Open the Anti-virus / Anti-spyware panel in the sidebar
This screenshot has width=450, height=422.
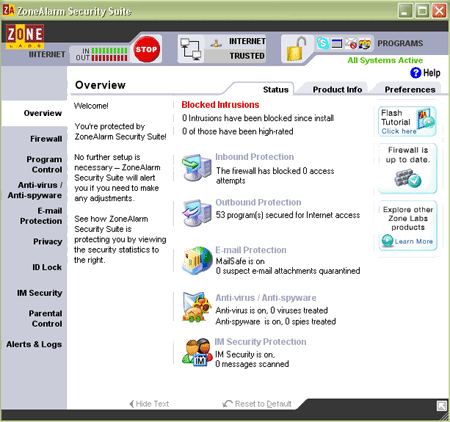35,190
